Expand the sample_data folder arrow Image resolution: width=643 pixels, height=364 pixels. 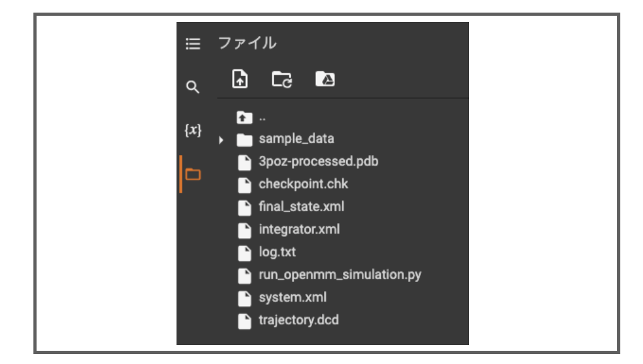pos(221,140)
